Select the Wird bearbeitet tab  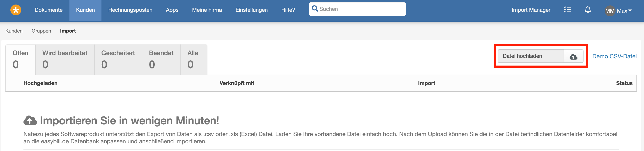pos(65,60)
